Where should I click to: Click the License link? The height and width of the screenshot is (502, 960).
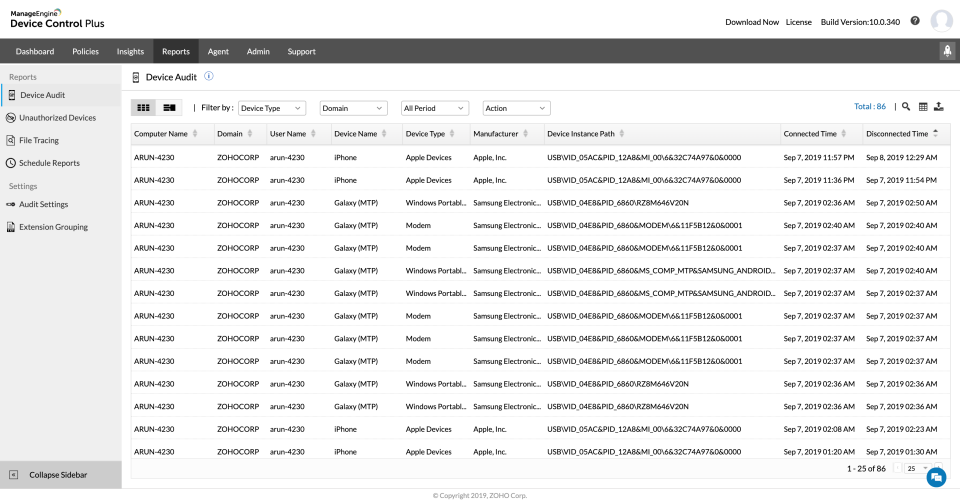(798, 22)
